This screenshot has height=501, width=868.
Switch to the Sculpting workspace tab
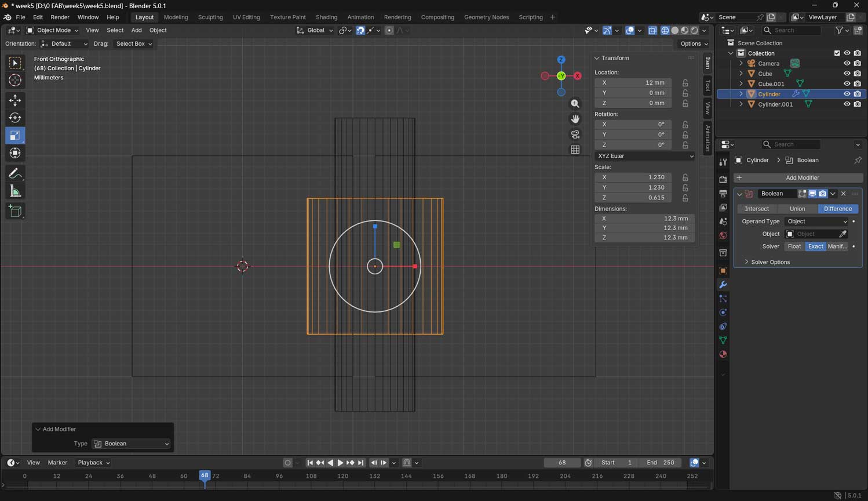tap(210, 17)
